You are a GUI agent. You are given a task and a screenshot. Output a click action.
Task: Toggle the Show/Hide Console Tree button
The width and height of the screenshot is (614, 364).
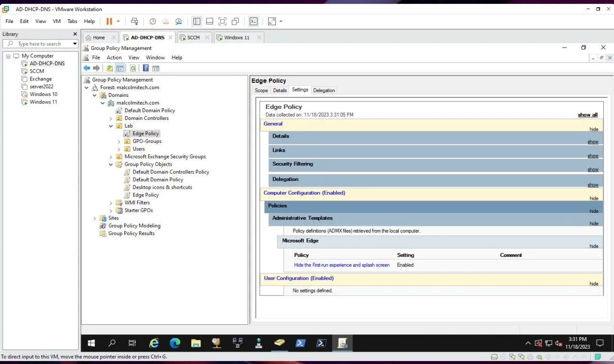120,68
